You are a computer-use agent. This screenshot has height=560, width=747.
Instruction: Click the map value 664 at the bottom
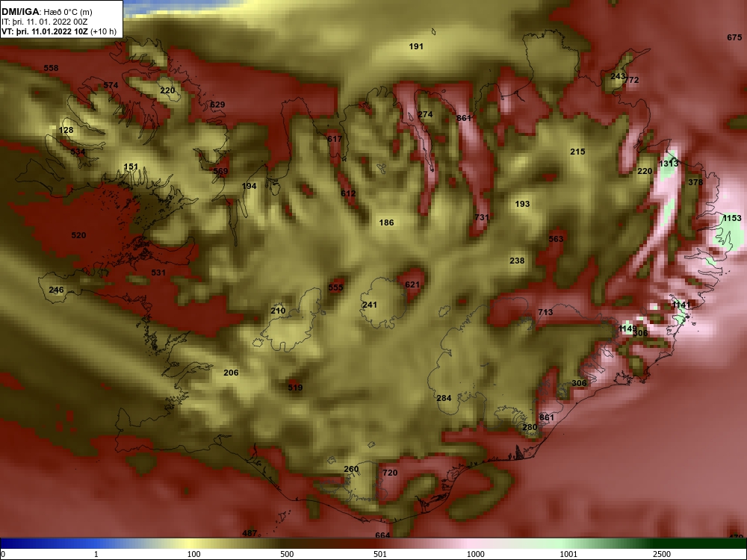(x=382, y=535)
